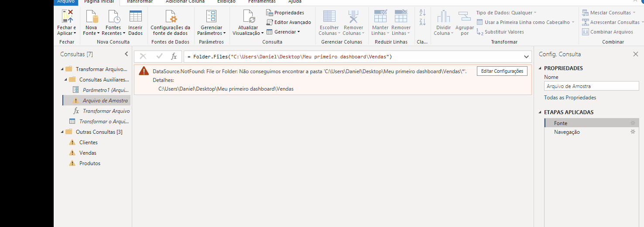This screenshot has height=227, width=644.
Task: Click Inserir Dados table icon
Action: [x=136, y=17]
